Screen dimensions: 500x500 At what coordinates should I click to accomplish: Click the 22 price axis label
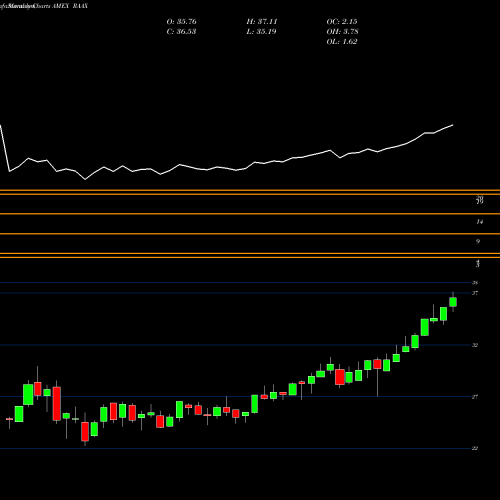click(475, 448)
